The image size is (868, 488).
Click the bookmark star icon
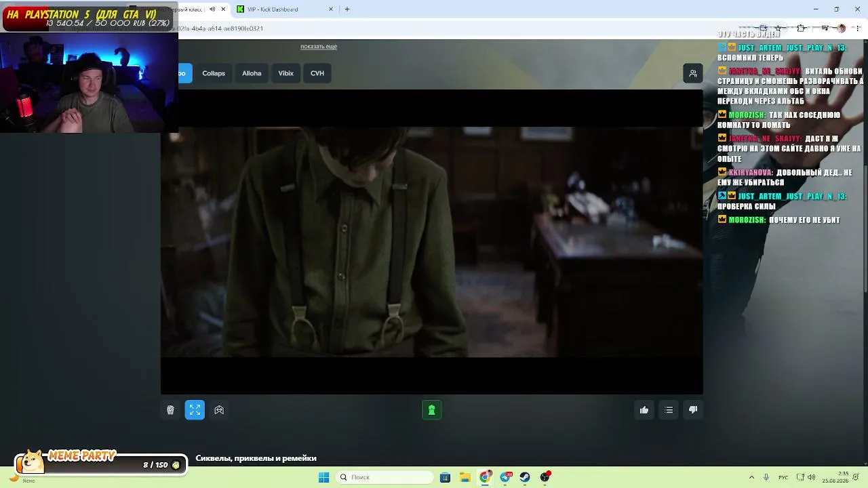coord(779,28)
